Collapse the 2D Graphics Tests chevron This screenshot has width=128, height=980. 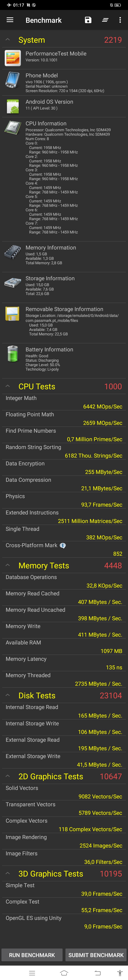pos(8,776)
